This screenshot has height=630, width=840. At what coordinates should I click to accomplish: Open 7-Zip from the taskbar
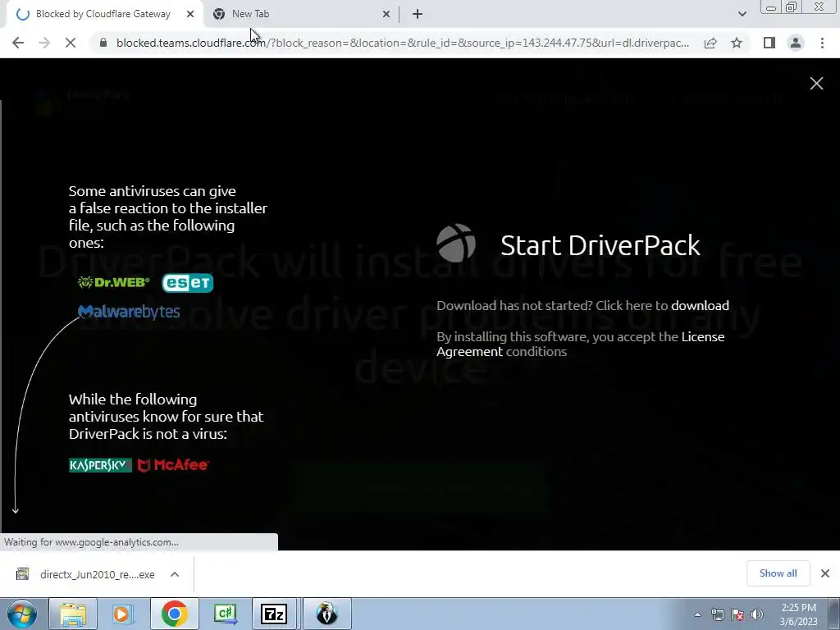[x=274, y=614]
